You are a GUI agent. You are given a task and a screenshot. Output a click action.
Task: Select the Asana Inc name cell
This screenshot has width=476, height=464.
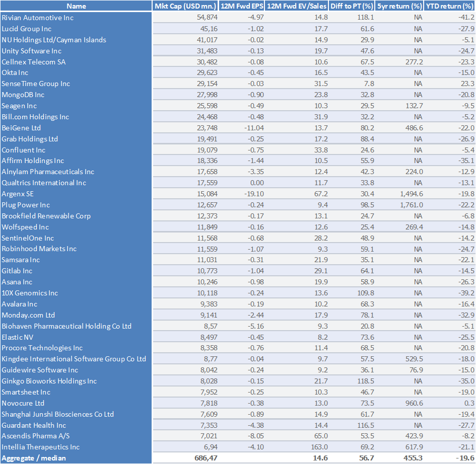coord(17,282)
